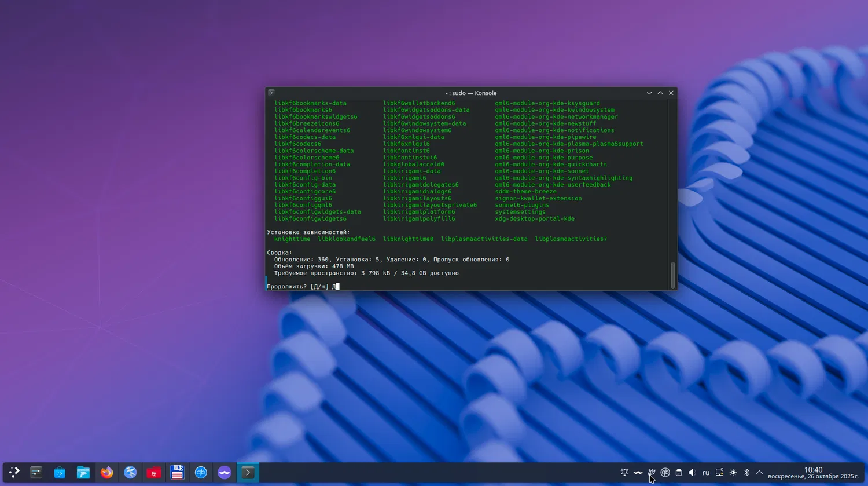Close the Konsole window
Image resolution: width=868 pixels, height=486 pixels.
pyautogui.click(x=671, y=93)
